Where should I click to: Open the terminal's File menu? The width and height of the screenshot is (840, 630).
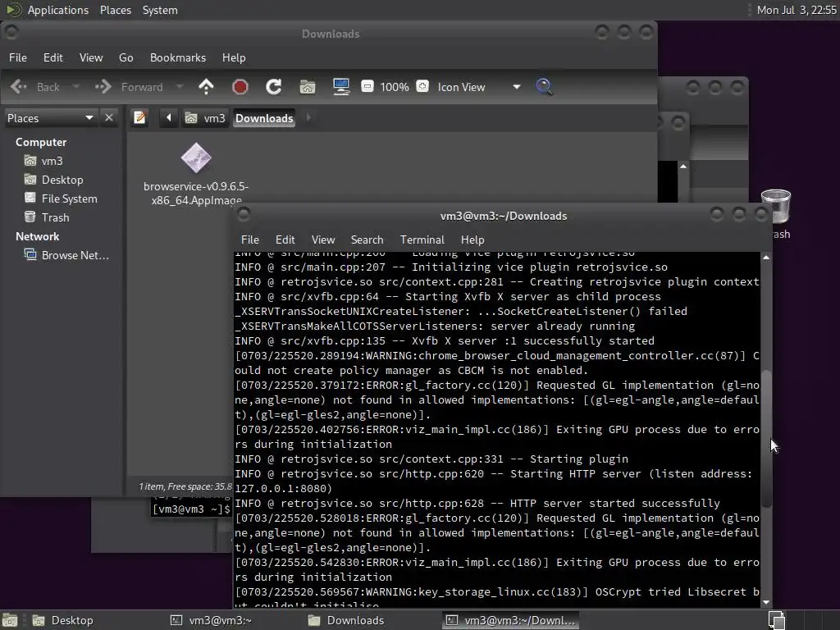tap(250, 240)
